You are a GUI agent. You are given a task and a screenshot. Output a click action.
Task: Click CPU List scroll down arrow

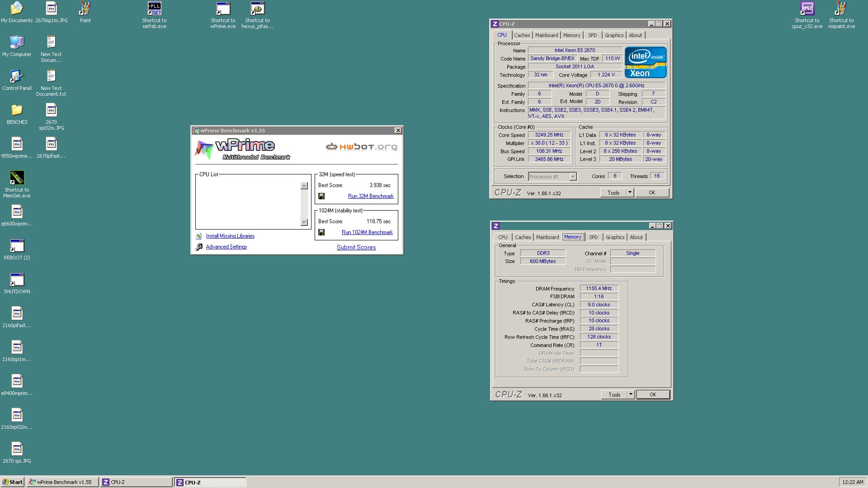304,222
